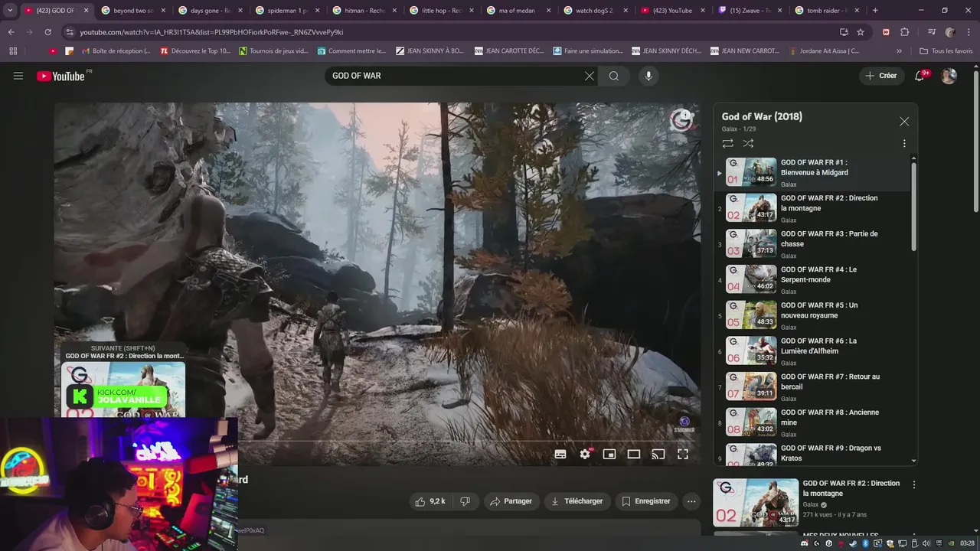
Task: Select GOD OF WAR FR #1 : Bienvenue à Midgard
Action: pyautogui.click(x=813, y=172)
